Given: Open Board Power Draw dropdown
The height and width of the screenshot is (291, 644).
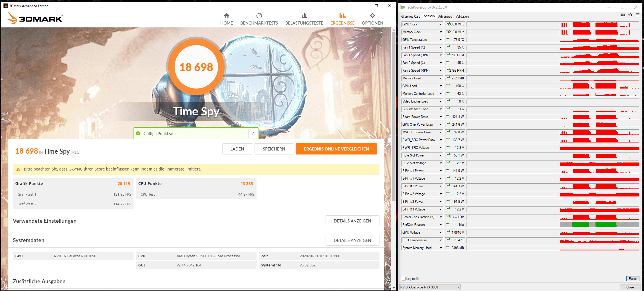Looking at the screenshot, I should pyautogui.click(x=441, y=117).
